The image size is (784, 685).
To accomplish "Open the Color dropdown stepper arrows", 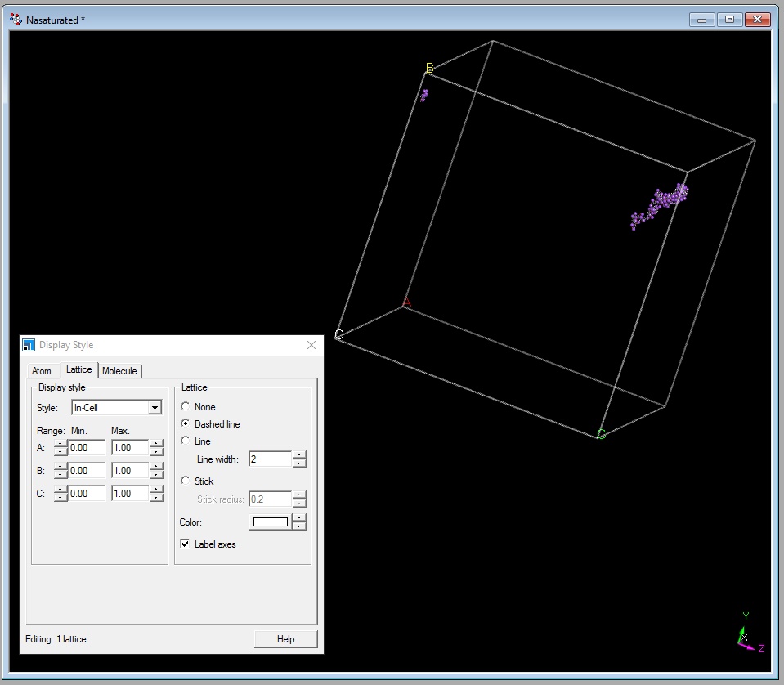I will pyautogui.click(x=299, y=522).
